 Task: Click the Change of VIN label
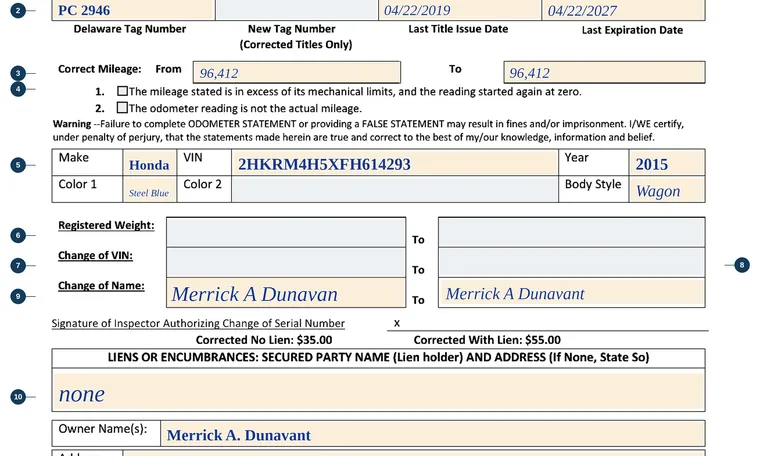95,255
